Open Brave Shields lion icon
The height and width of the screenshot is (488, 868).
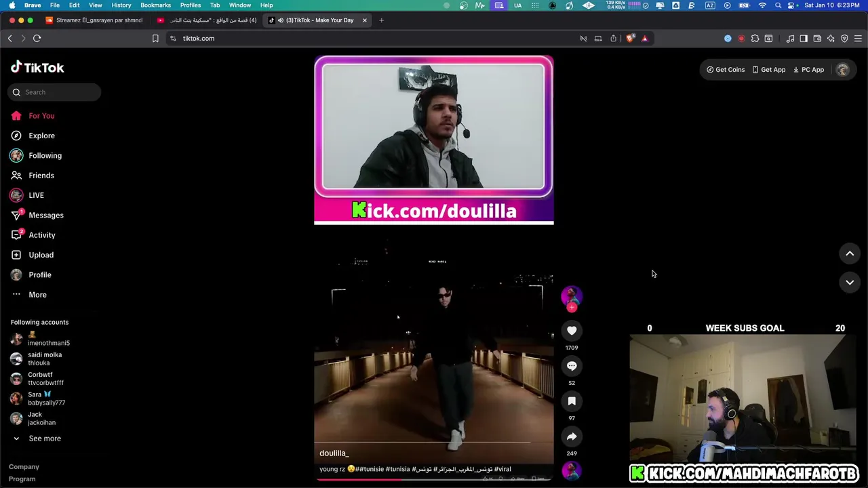pos(630,39)
